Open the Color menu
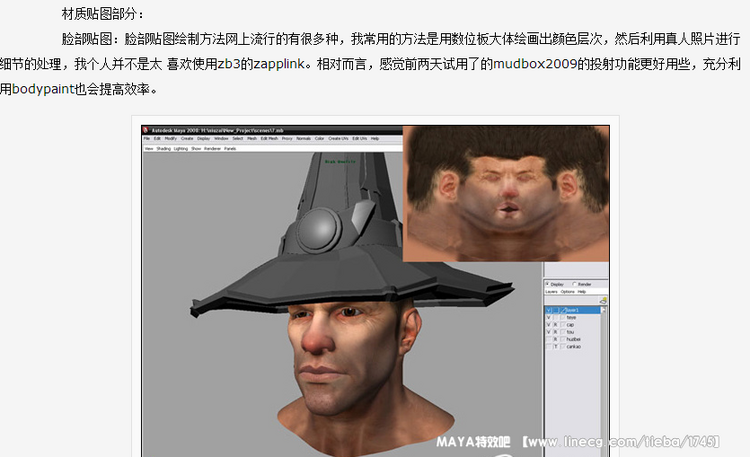 click(320, 138)
